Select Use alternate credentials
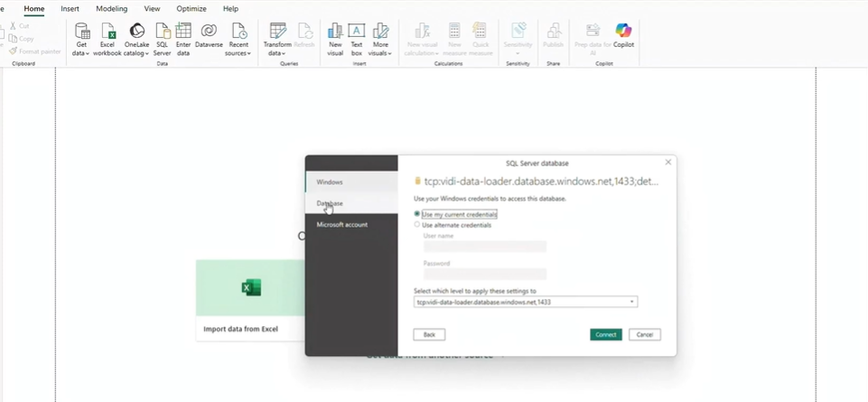Viewport: 868px width, 402px height. [417, 225]
